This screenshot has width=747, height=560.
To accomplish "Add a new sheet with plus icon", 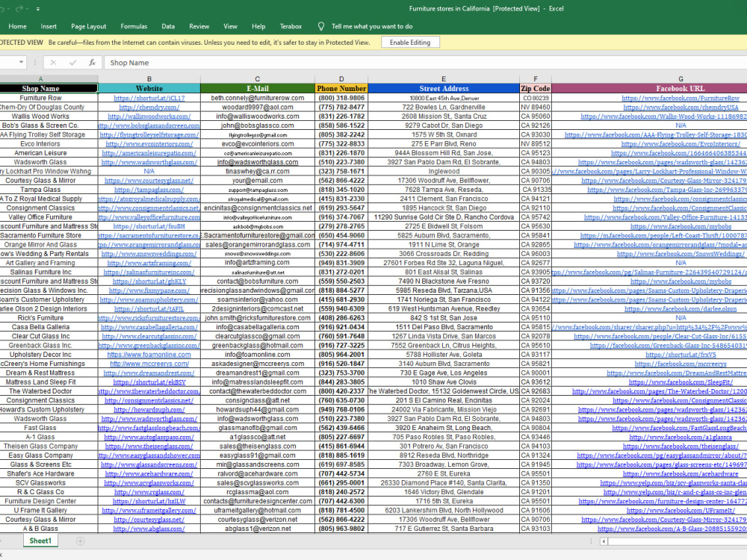I will (81, 541).
